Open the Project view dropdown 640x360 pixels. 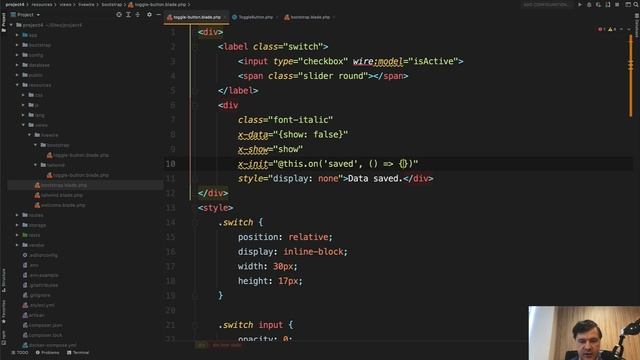pos(25,15)
